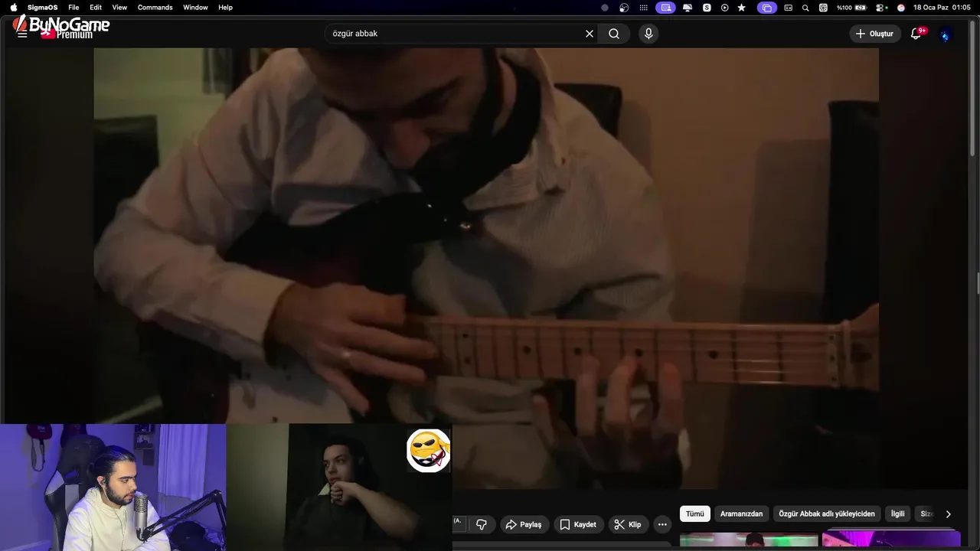The image size is (980, 551).
Task: Click the purple window-stack menu bar icon
Action: click(x=766, y=7)
